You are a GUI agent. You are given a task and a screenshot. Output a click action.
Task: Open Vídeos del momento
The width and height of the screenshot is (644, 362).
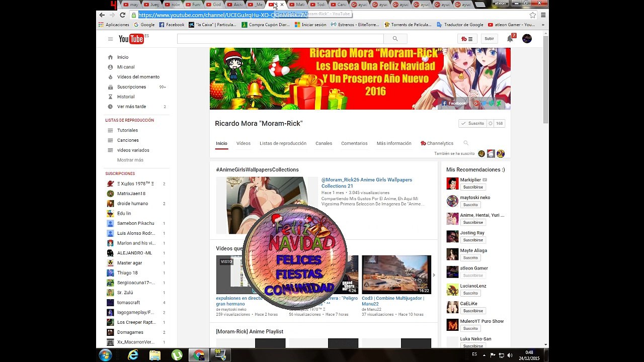(x=138, y=77)
